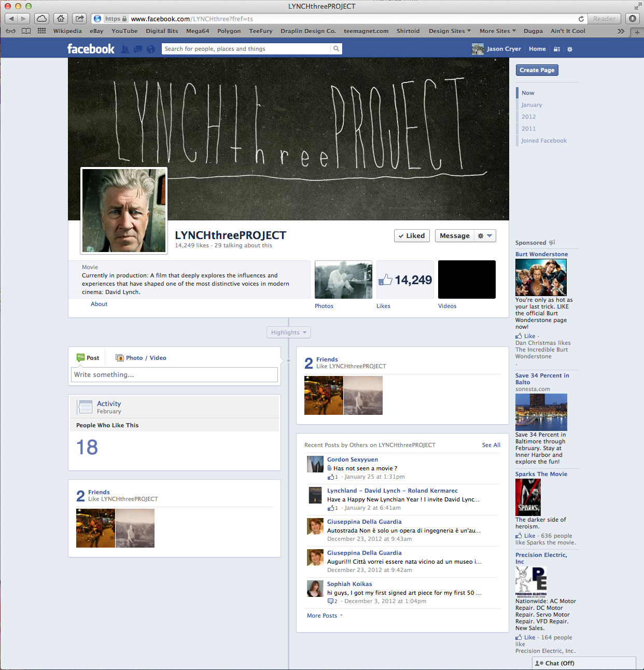Open the Sophiah Koikas profile link

click(349, 584)
